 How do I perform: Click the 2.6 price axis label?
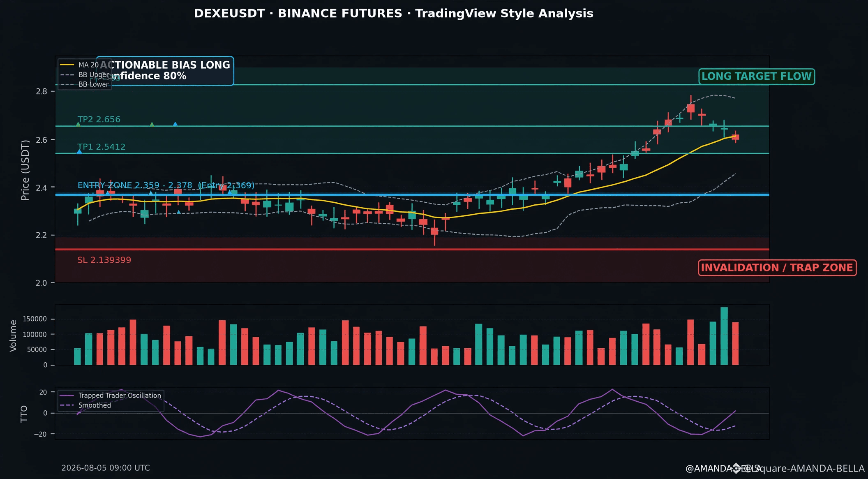[x=42, y=140]
